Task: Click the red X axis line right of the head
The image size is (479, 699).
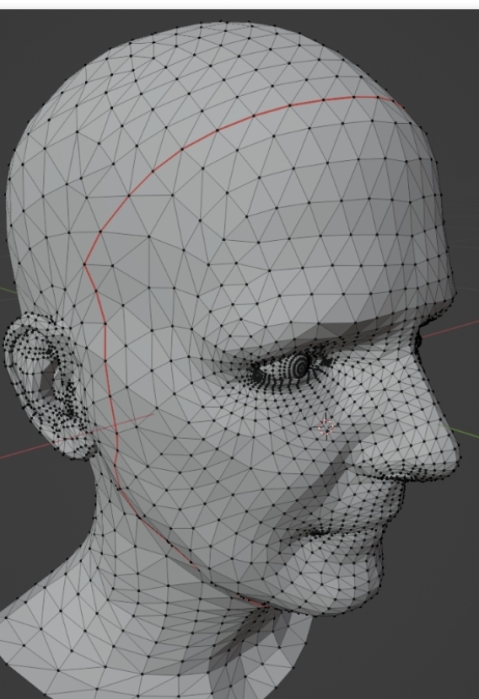Action: click(450, 329)
